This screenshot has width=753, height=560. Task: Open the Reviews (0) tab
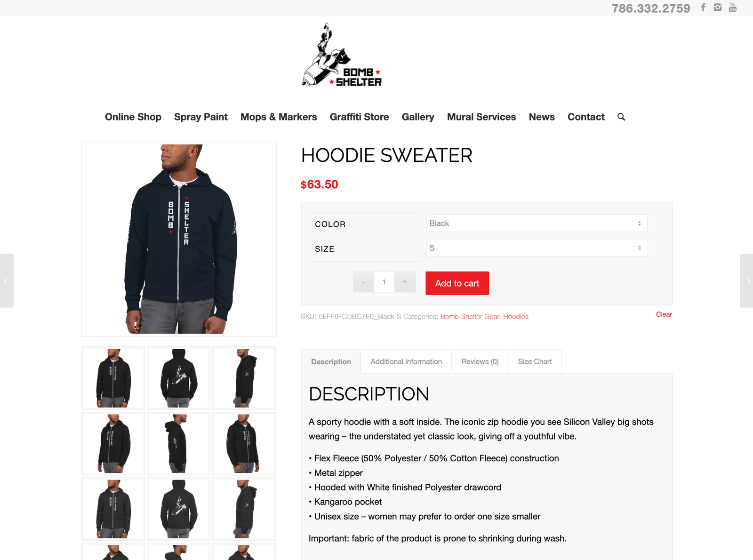tap(480, 361)
